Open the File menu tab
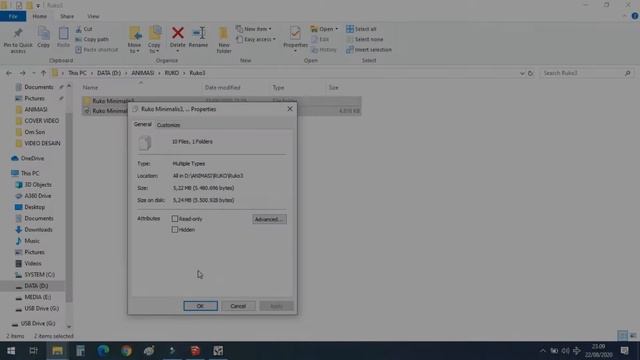The width and height of the screenshot is (640, 360). (x=13, y=16)
